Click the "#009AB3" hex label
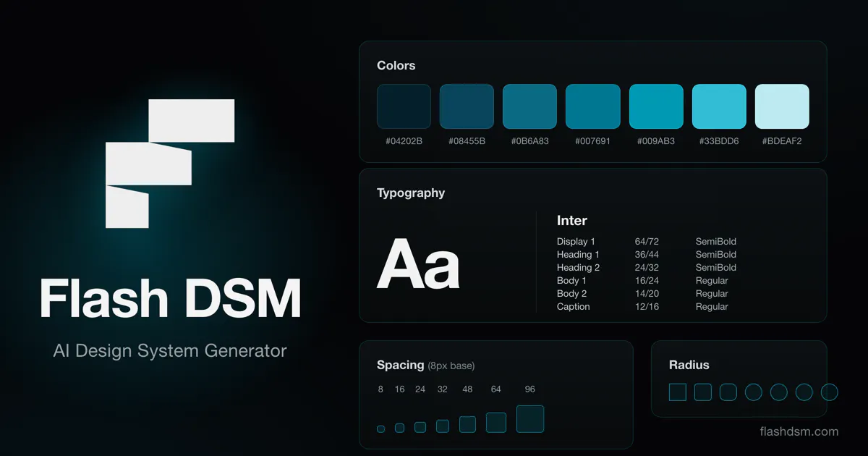 tap(656, 141)
